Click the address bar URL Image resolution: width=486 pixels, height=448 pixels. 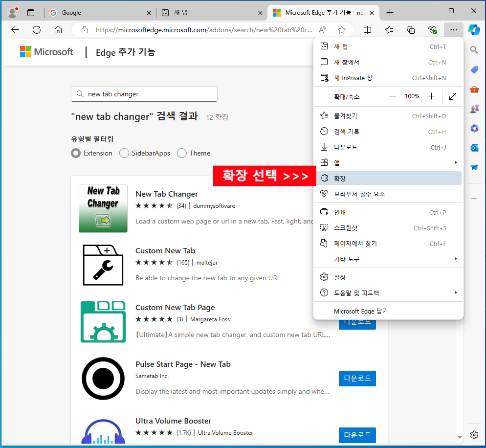(x=204, y=30)
